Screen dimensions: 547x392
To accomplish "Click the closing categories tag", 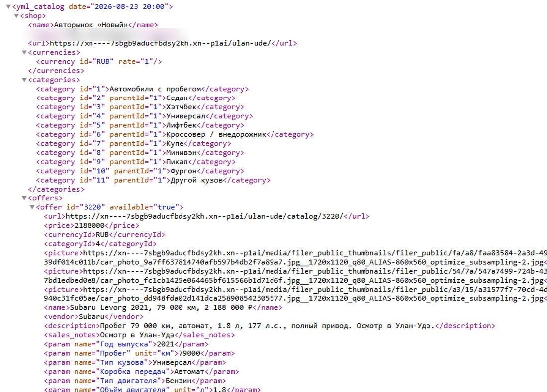I will pyautogui.click(x=56, y=189).
